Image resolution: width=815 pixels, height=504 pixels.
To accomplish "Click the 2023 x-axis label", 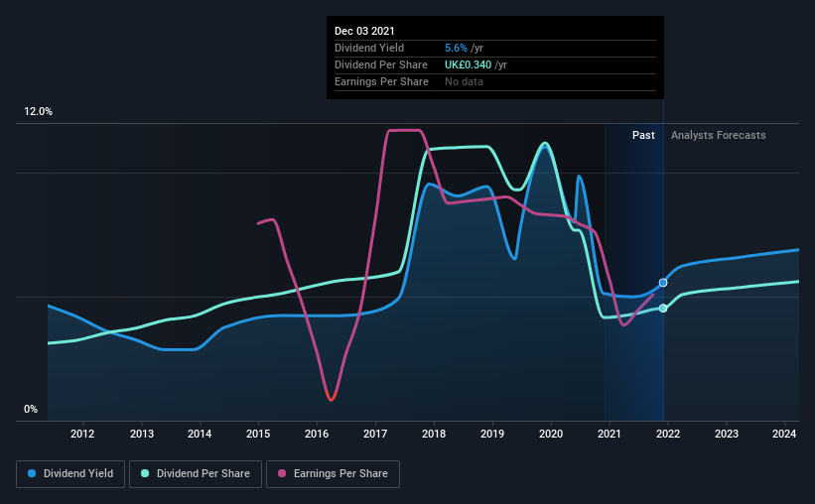I will click(727, 434).
